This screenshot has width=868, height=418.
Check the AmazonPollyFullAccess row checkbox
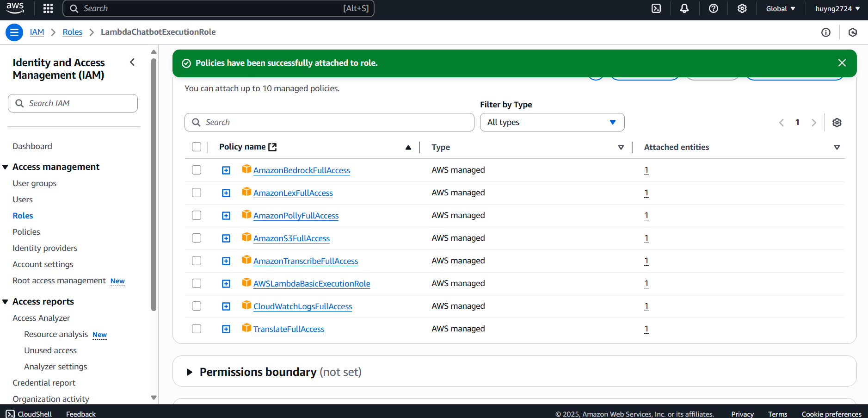click(197, 215)
